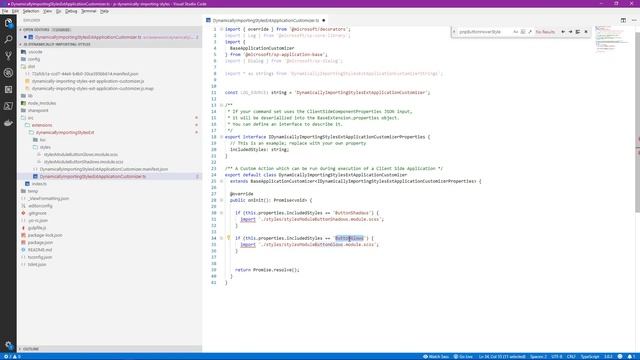Change line endings via CRLF
This screenshot has width=640, height=360.
(x=571, y=356)
